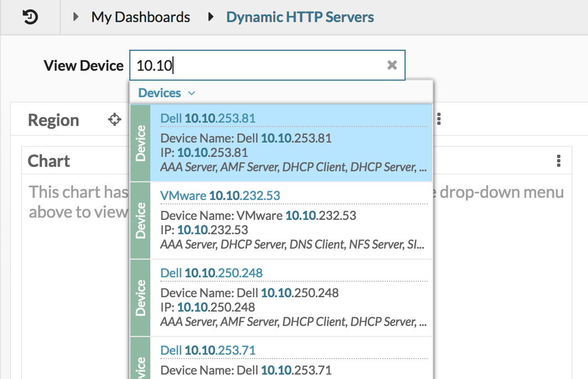Select Dell 10.10.250.248 result title
Image resolution: width=588 pixels, height=379 pixels.
[212, 272]
